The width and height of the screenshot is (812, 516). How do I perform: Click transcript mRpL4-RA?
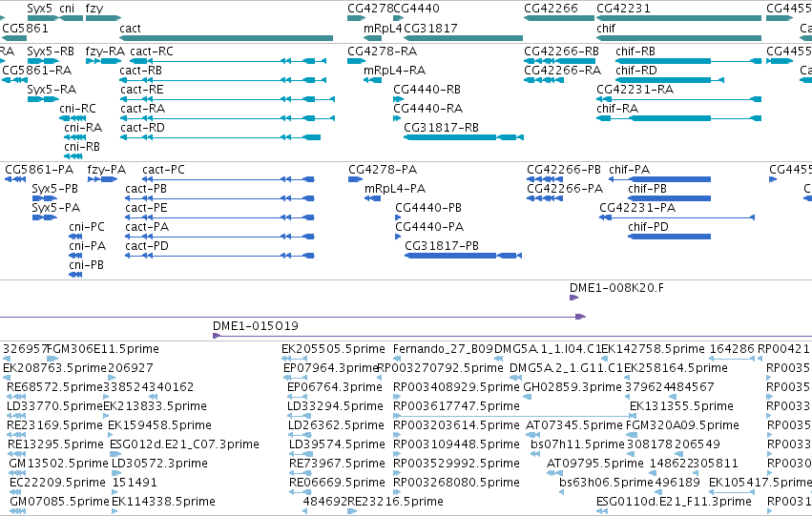point(372,80)
